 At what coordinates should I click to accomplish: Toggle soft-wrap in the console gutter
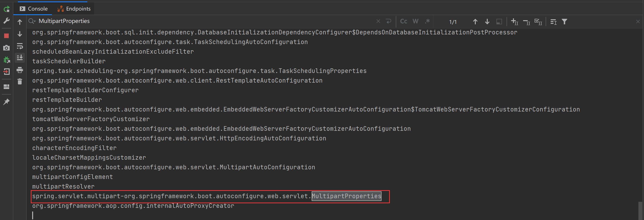point(20,46)
